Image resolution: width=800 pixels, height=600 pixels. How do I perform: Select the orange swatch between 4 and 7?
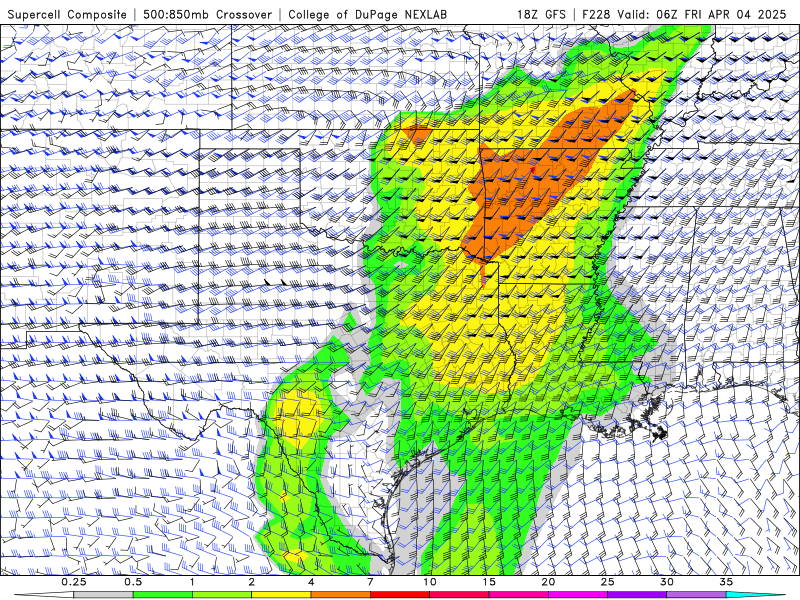[340, 595]
